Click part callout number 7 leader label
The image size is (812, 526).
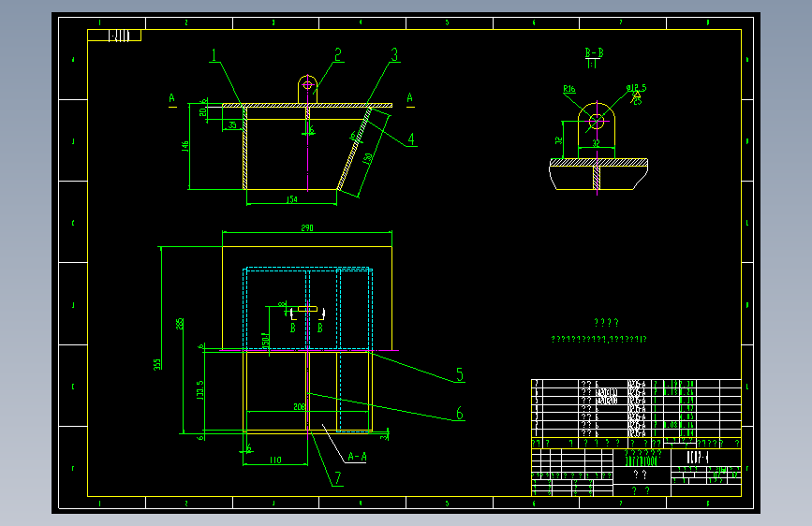(338, 478)
